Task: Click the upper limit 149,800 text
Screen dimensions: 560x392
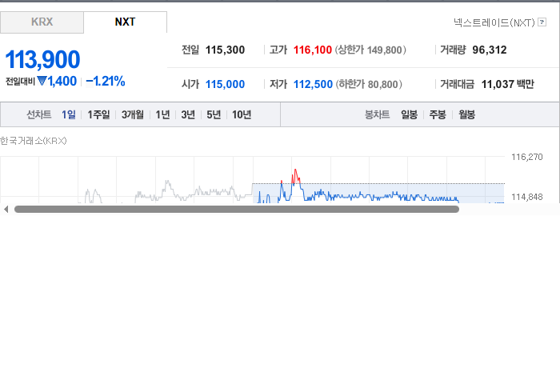Action: click(x=370, y=50)
